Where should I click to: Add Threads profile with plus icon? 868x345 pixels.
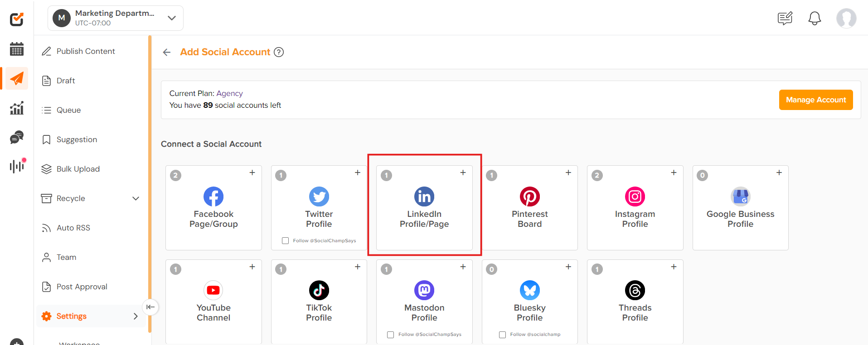click(674, 267)
